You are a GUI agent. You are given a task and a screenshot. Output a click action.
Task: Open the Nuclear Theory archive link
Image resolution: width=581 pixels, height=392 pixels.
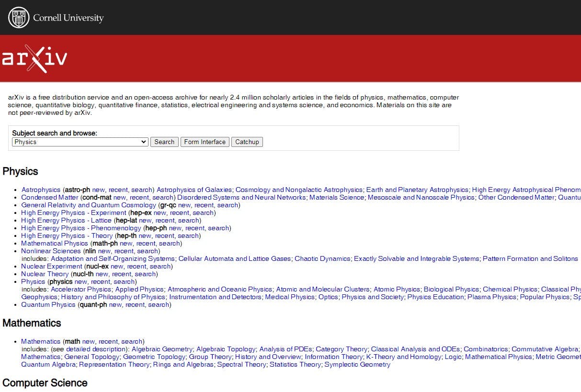(x=45, y=274)
